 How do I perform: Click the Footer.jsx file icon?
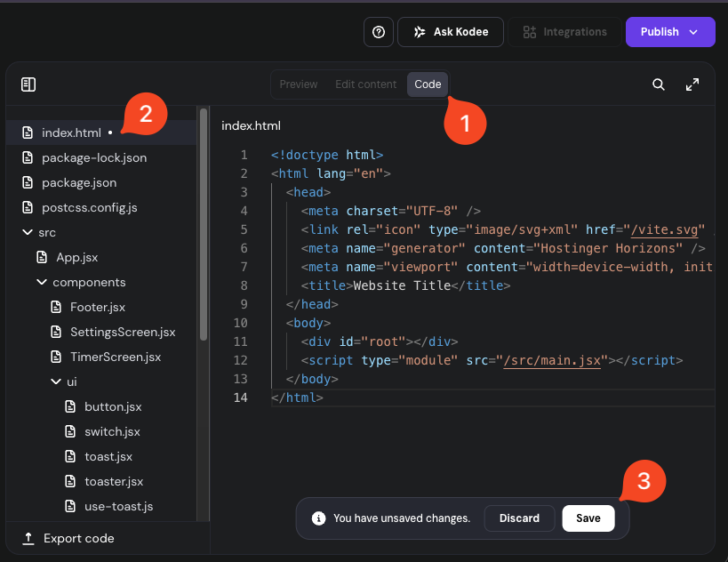pyautogui.click(x=56, y=307)
